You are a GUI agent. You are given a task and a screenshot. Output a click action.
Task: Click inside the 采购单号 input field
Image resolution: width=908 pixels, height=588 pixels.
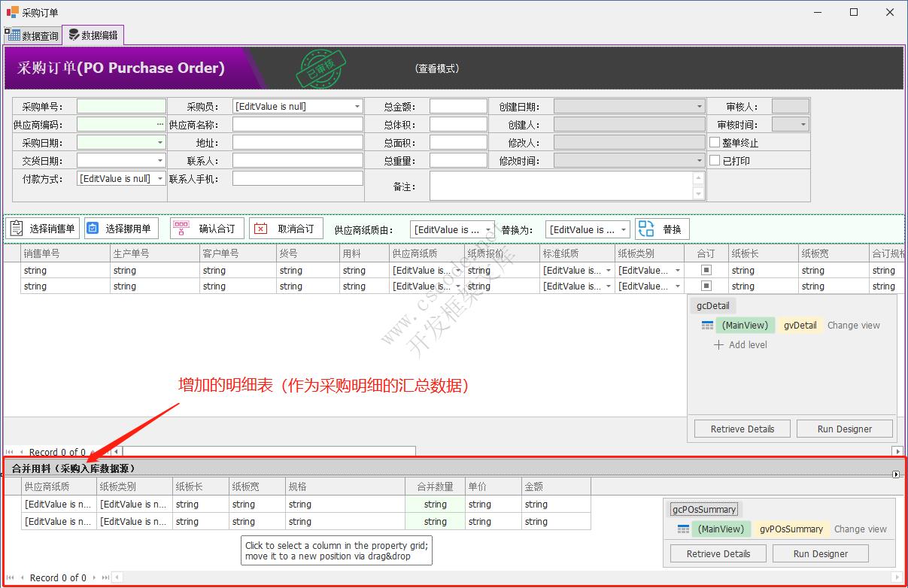pyautogui.click(x=120, y=105)
